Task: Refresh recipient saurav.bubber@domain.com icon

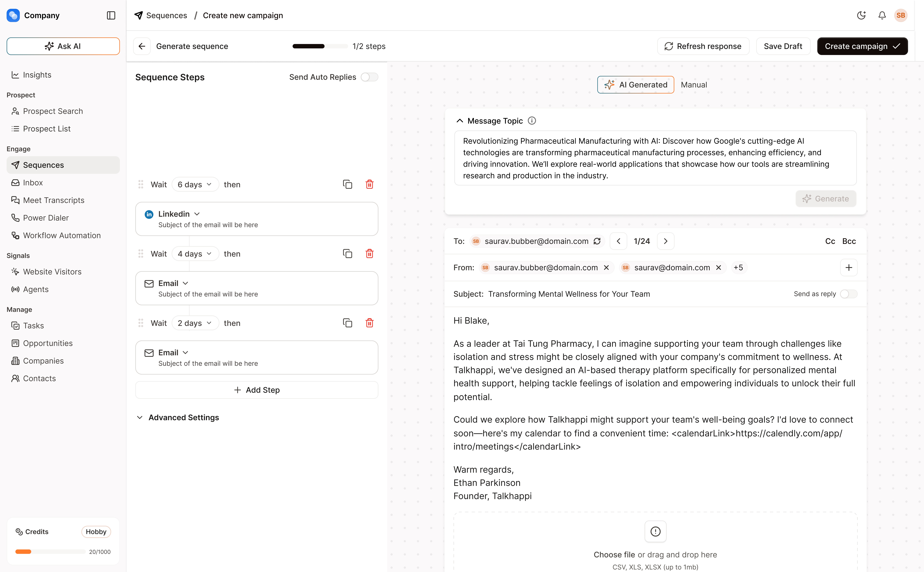Action: click(597, 241)
